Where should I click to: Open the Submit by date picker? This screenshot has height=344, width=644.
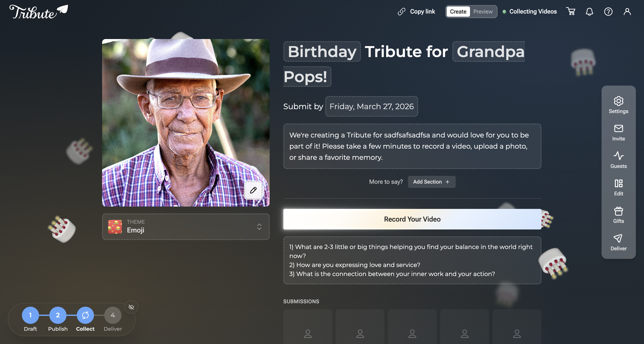372,107
